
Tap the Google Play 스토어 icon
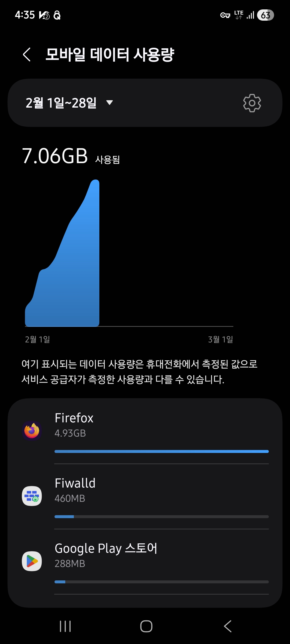(x=32, y=561)
